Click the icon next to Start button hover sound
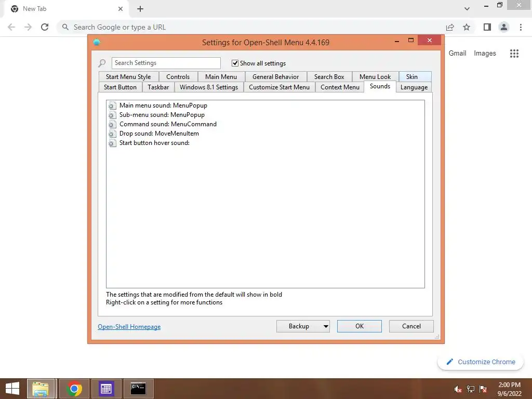Image resolution: width=532 pixels, height=399 pixels. (112, 143)
